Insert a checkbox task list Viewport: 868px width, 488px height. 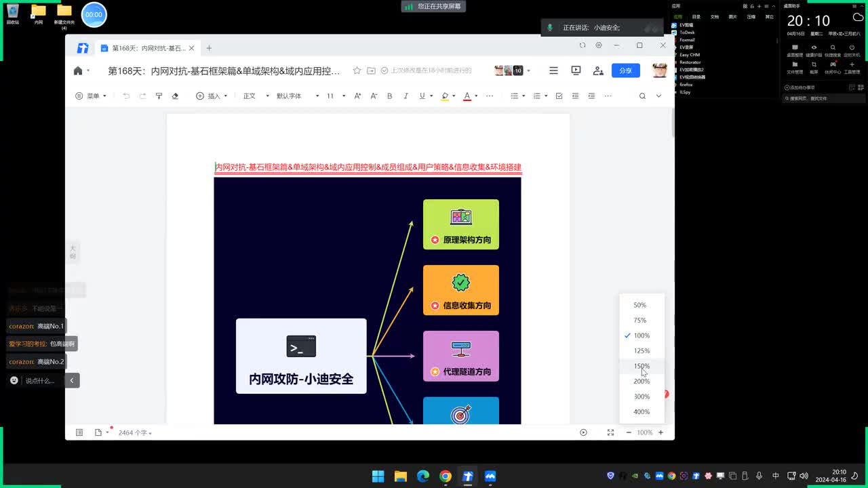(559, 96)
